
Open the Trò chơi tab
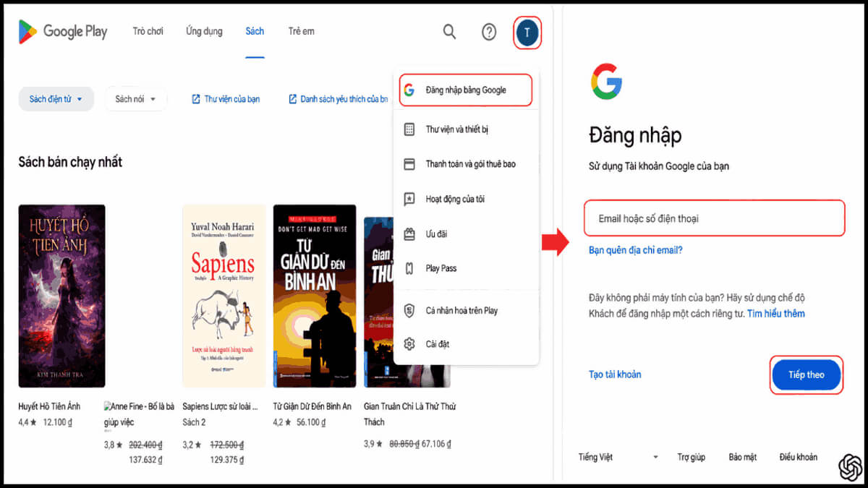coord(148,32)
